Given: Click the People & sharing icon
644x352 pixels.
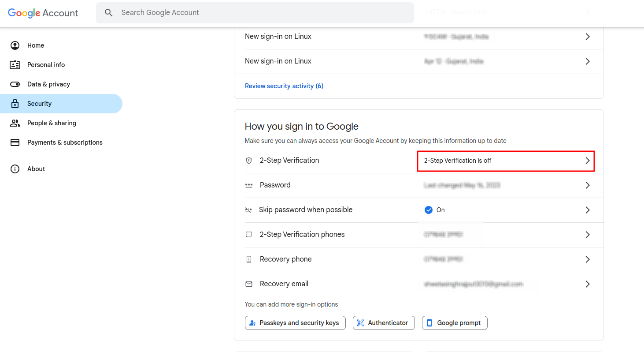Looking at the screenshot, I should tap(15, 123).
